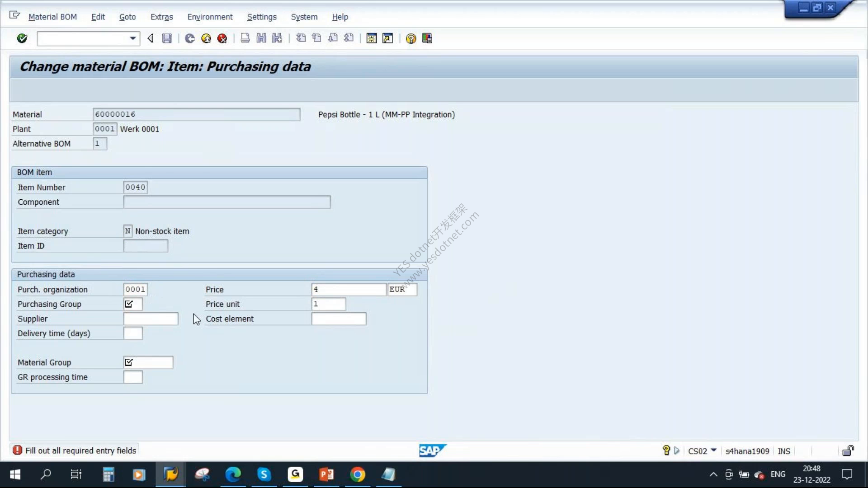Expand the status bar arrow toggle
868x488 pixels.
[676, 450]
